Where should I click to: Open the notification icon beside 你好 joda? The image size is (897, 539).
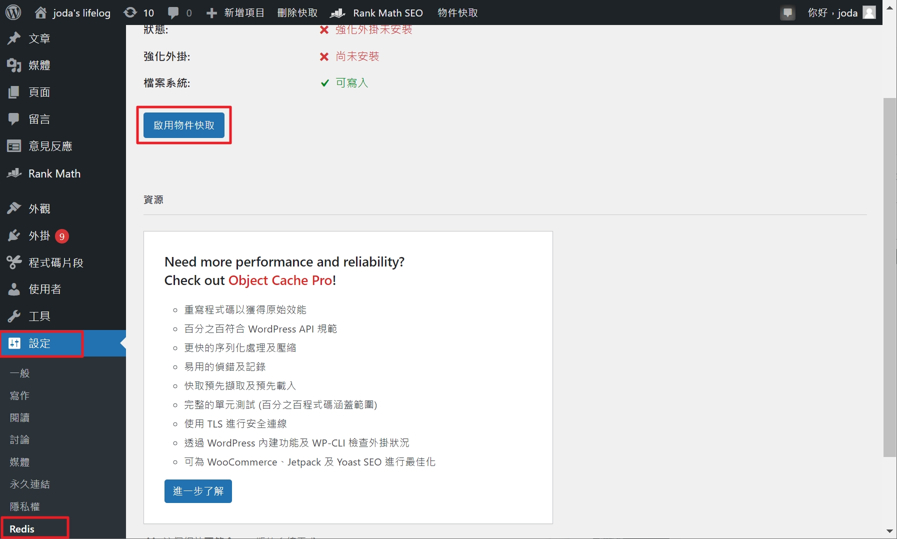[788, 13]
